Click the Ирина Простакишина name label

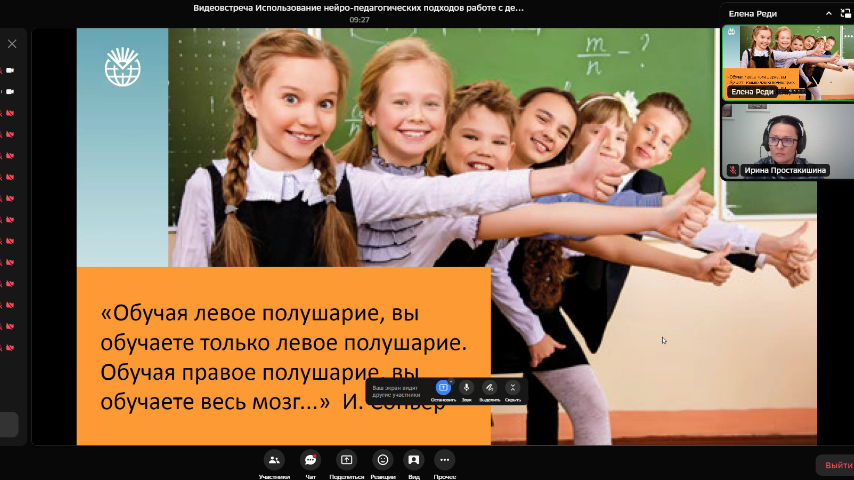point(785,171)
